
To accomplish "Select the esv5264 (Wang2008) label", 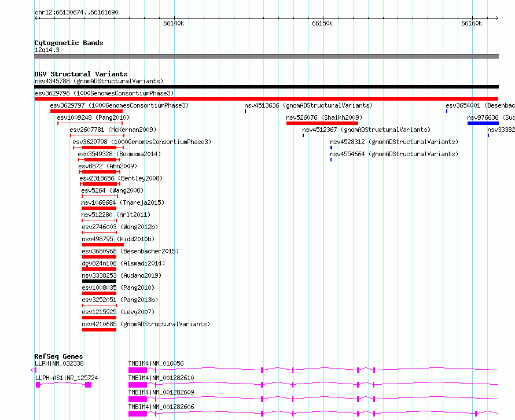I will (x=112, y=190).
